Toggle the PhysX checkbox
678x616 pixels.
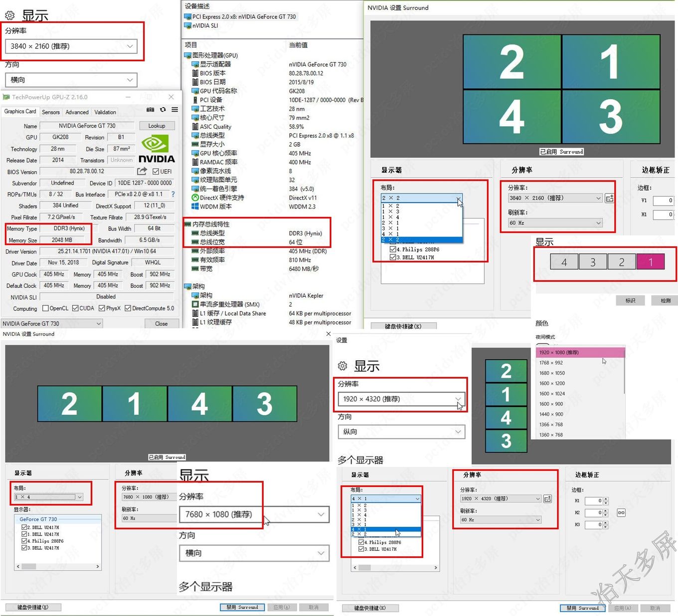click(x=102, y=308)
